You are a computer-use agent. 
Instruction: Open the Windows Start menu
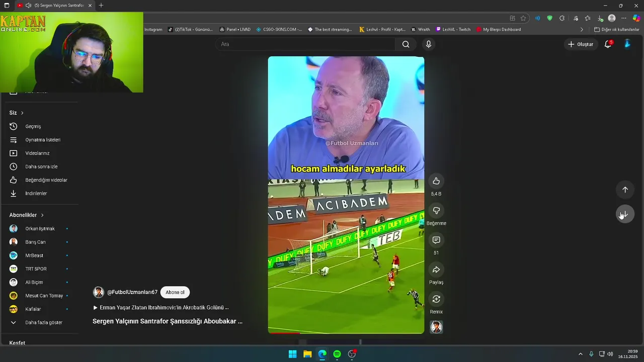pyautogui.click(x=292, y=354)
